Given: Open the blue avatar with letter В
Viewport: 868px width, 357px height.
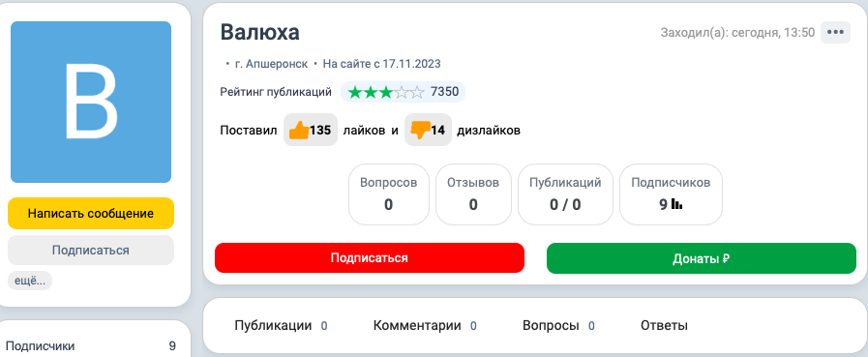Looking at the screenshot, I should tap(91, 102).
